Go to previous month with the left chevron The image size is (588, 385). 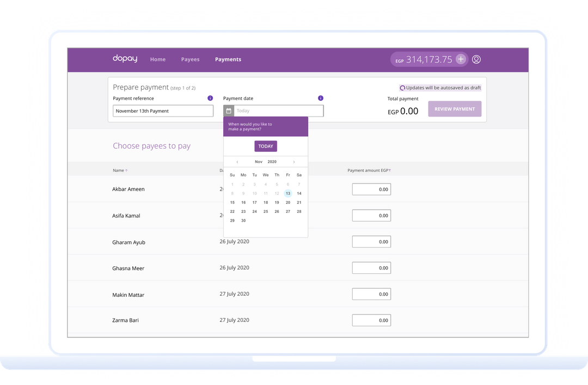237,161
